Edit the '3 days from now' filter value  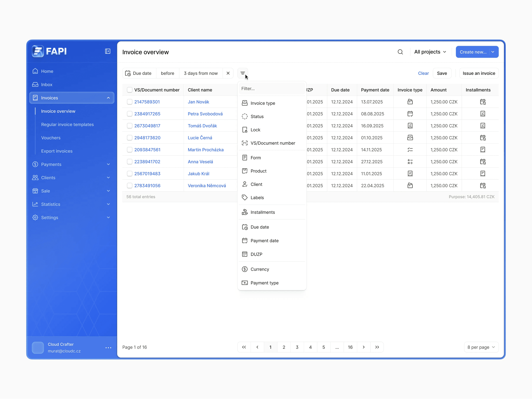(x=201, y=73)
